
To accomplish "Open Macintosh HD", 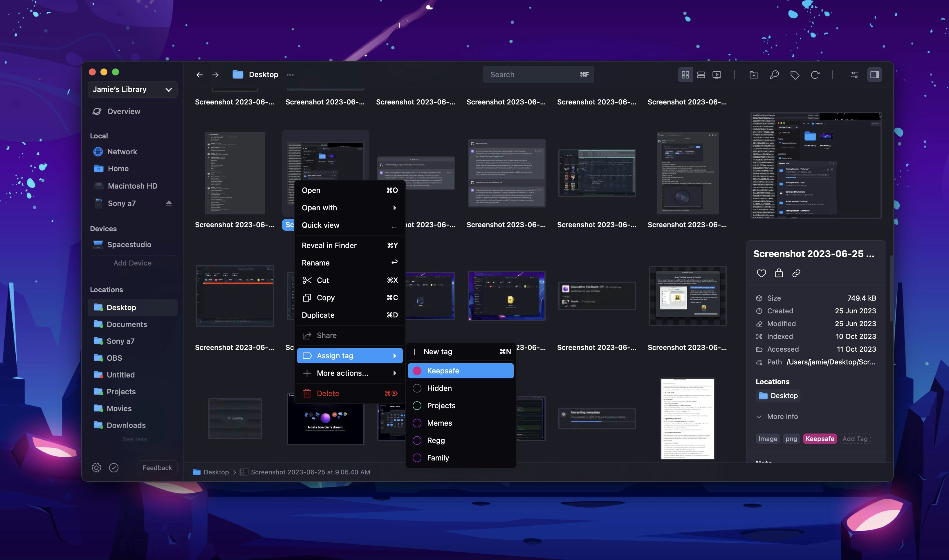I will pos(132,186).
